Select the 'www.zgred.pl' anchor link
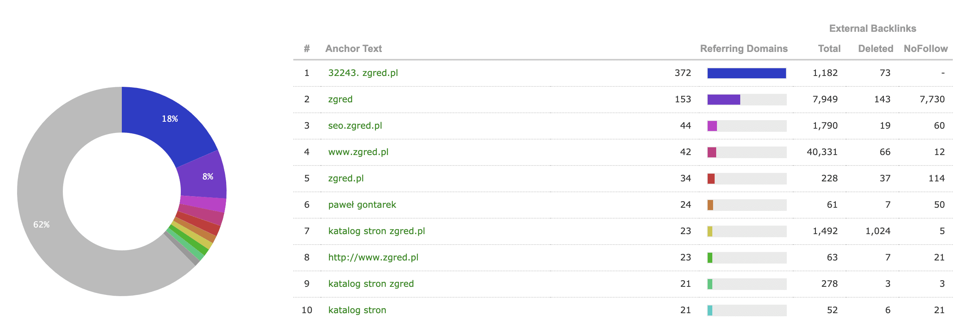The image size is (980, 331). pyautogui.click(x=358, y=152)
